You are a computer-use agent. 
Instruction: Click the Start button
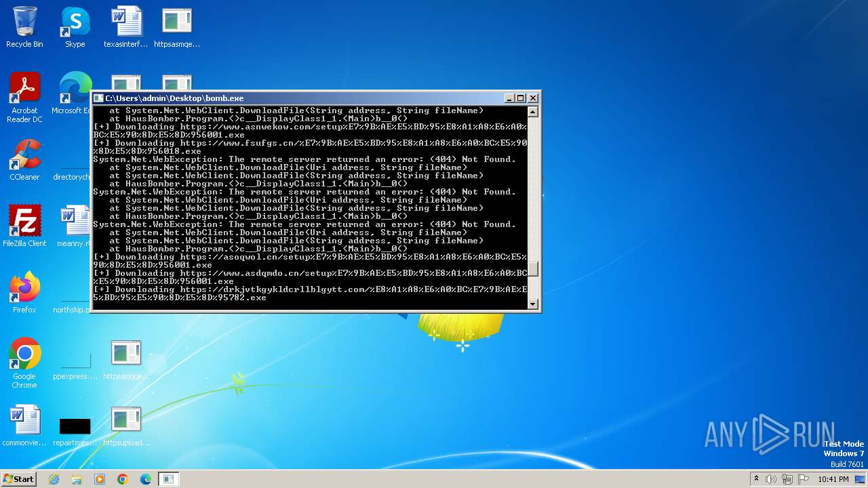coord(18,479)
